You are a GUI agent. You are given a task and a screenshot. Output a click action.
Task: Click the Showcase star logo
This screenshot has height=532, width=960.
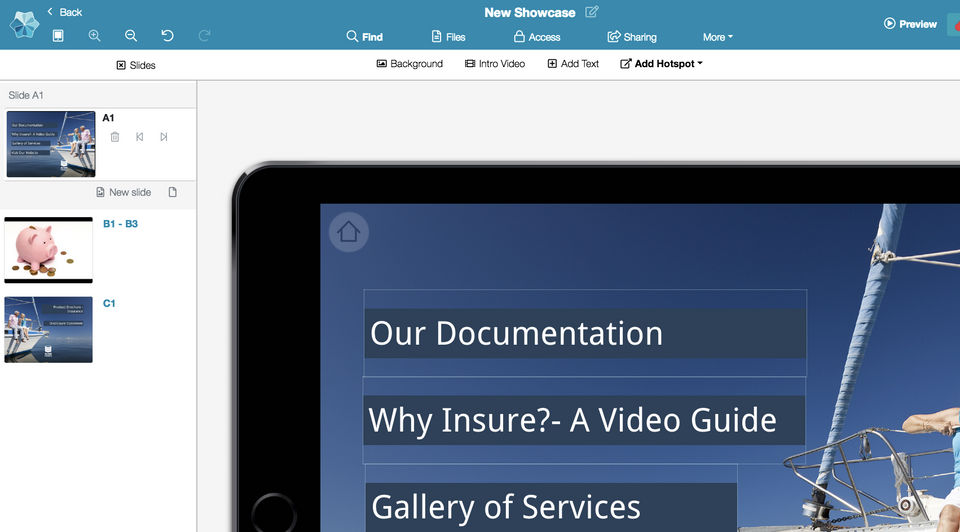click(24, 25)
